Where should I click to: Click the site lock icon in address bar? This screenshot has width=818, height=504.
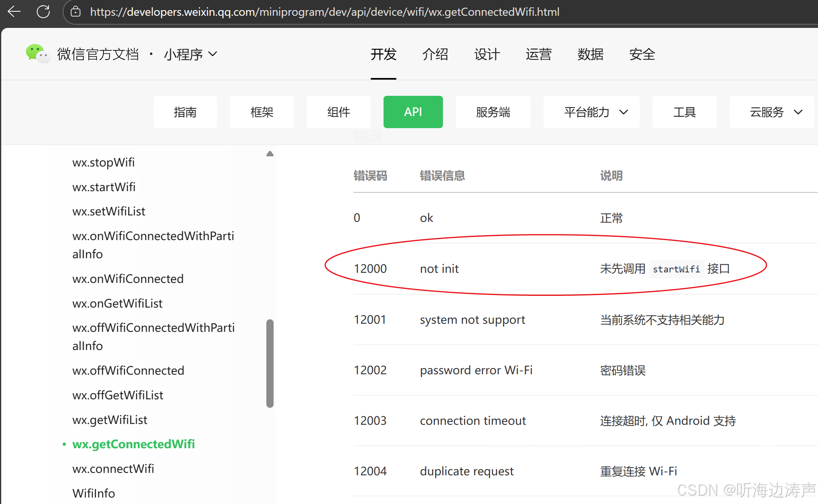point(76,12)
